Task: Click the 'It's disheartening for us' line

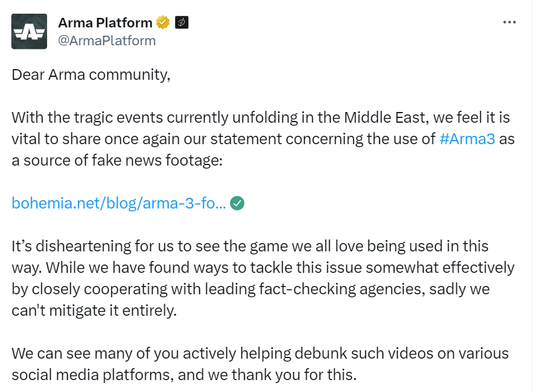Action: tap(250, 246)
